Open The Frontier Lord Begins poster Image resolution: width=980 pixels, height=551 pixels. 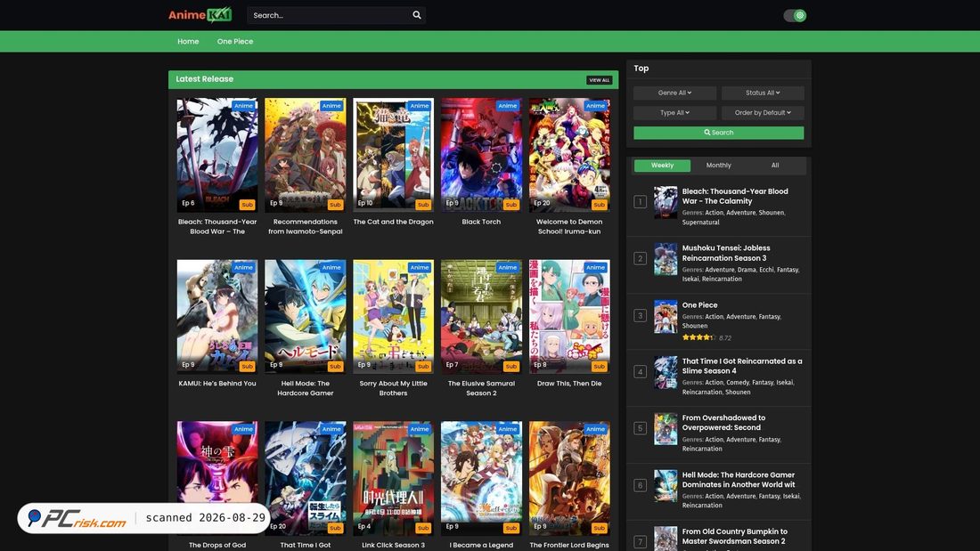tap(569, 478)
